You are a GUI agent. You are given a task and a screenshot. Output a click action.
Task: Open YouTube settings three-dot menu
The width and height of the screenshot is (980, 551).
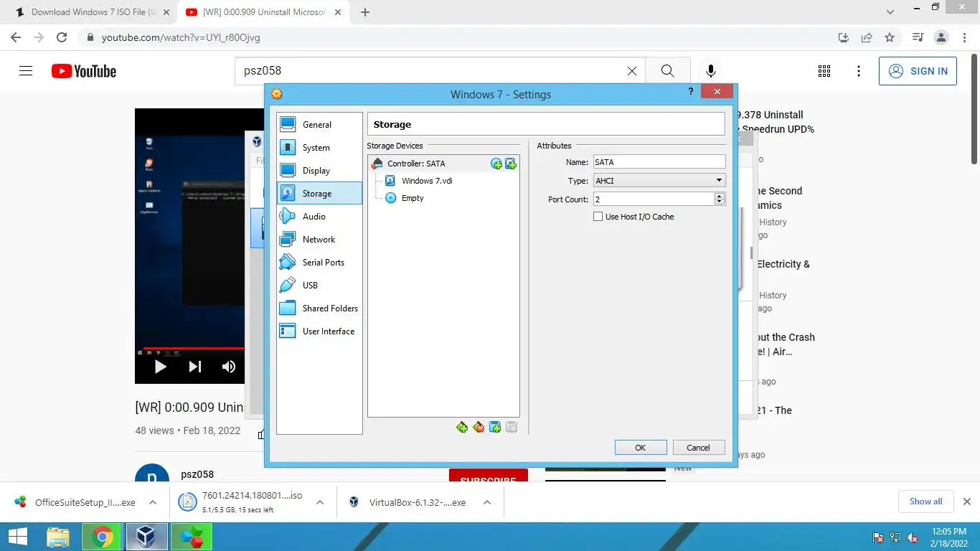(859, 71)
